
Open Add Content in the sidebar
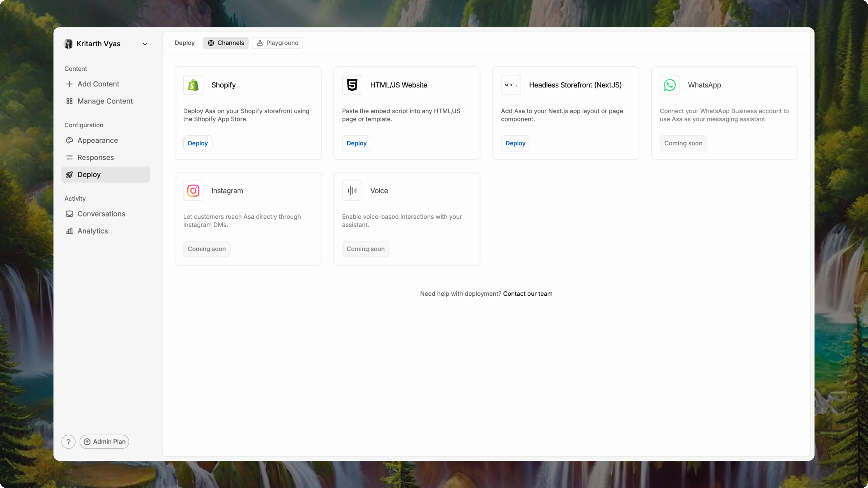(105, 84)
